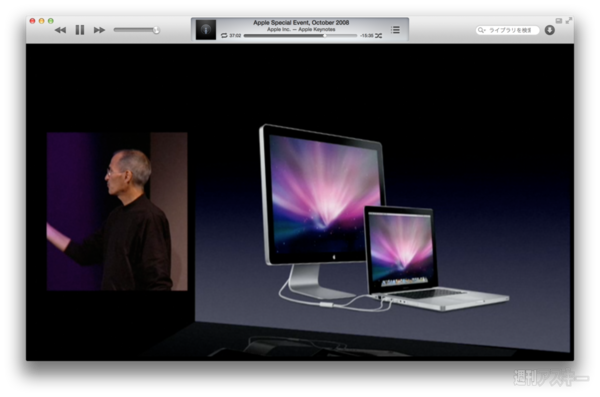The image size is (600, 397).
Task: Enter full screen mode icon
Action: coord(569,20)
